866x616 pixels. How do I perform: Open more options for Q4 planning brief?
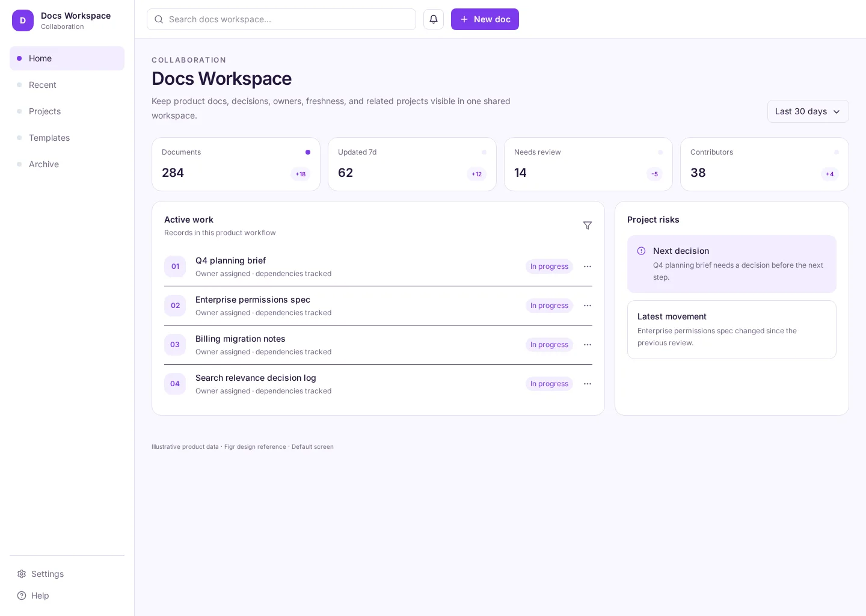tap(588, 266)
